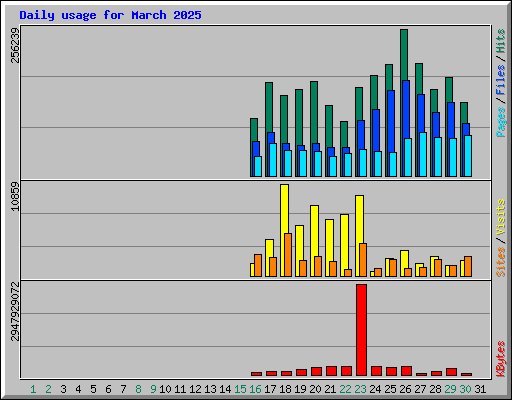The height and width of the screenshot is (400, 512).
Task: Click day label 1 on the axis
Action: tap(33, 389)
